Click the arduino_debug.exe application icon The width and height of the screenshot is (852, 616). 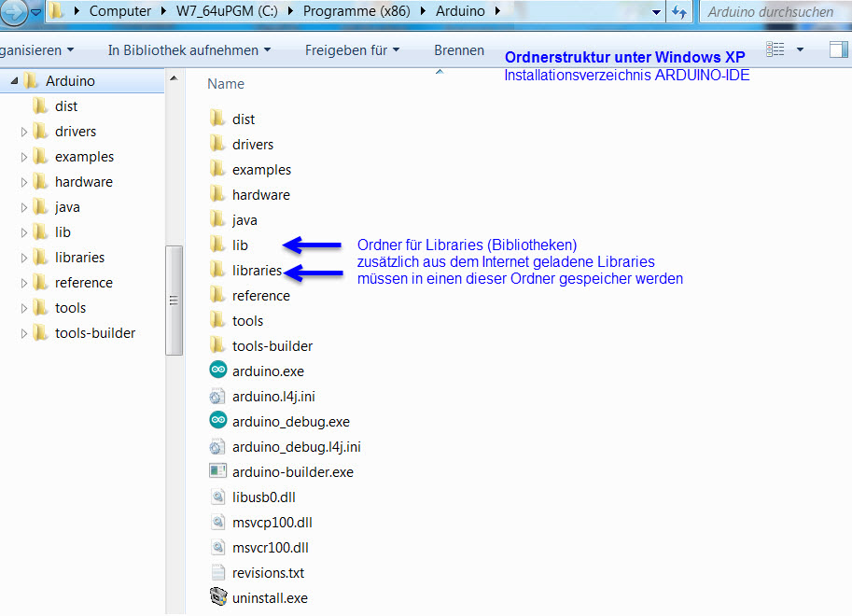tap(217, 420)
